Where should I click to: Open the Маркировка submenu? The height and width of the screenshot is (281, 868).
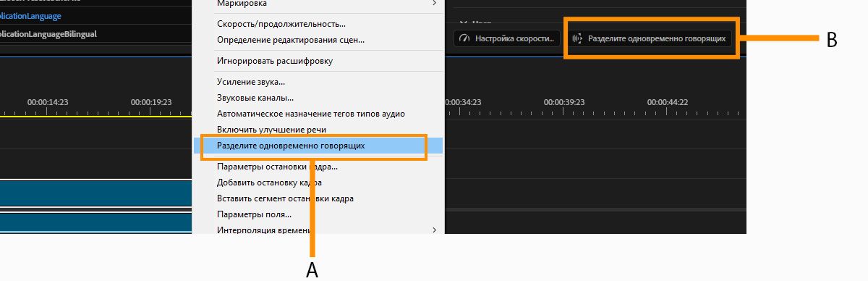(318, 4)
